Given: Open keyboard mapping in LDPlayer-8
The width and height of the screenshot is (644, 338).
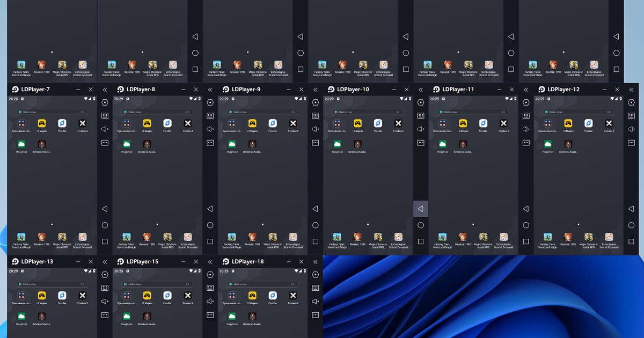Looking at the screenshot, I should pos(210,115).
